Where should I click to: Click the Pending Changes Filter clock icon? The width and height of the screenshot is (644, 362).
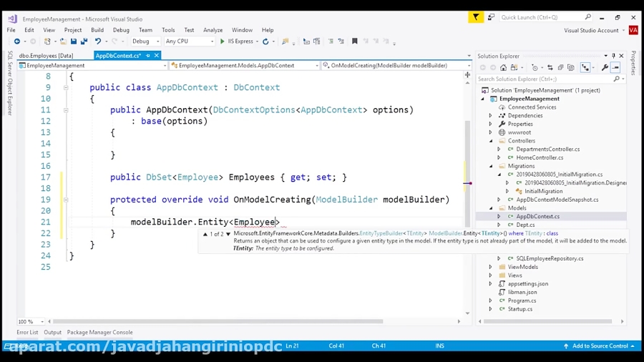(535, 68)
